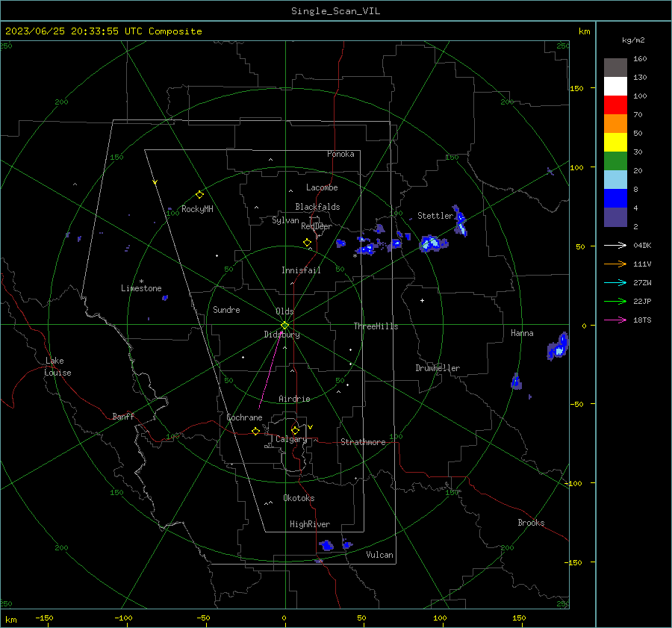Click the orange 111V arrow in legend

tap(615, 264)
